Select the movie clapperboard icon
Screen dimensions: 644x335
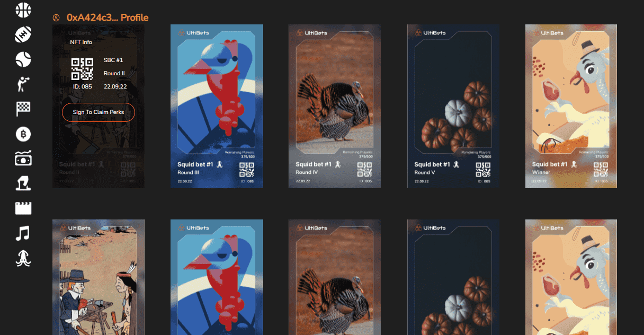coord(23,208)
